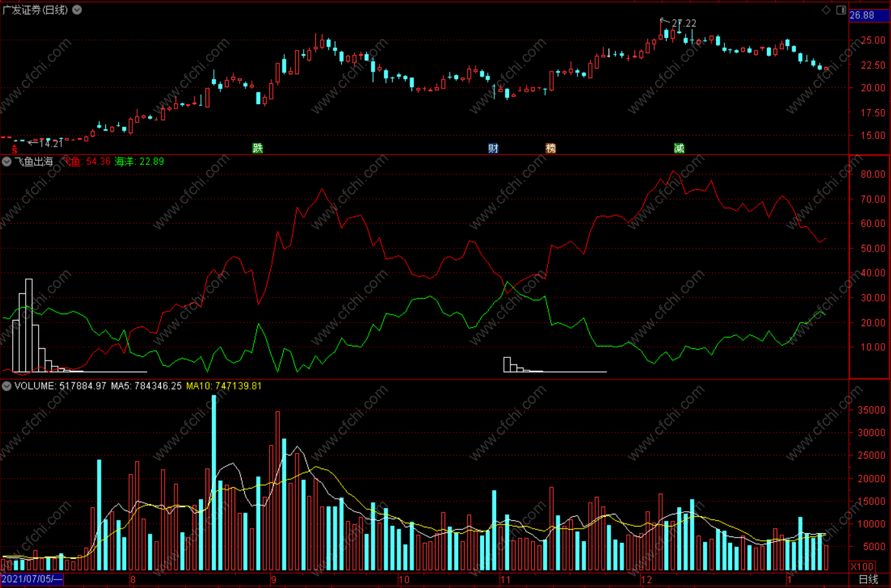This screenshot has height=588, width=891.
Task: Open dropdown next to 广发证券(日线) title
Action: click(x=77, y=10)
